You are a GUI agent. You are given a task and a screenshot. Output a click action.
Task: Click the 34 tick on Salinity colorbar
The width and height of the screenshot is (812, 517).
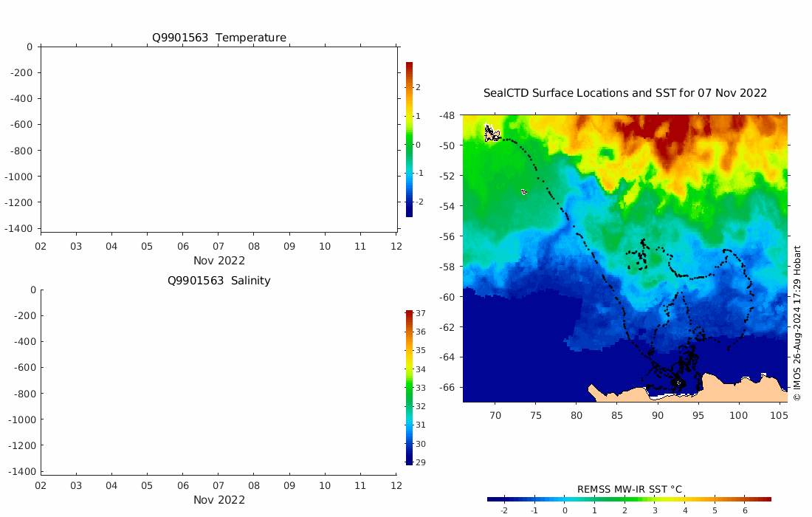point(421,369)
